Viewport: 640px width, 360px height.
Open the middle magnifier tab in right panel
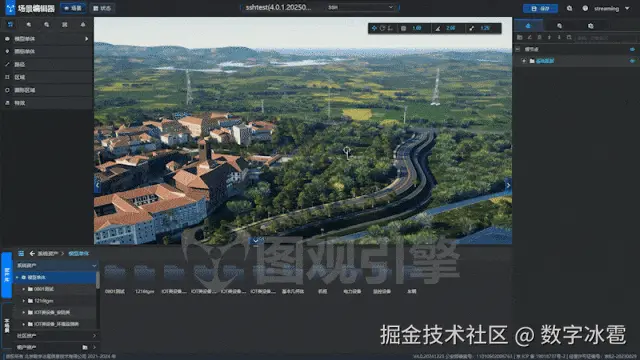[x=559, y=26]
